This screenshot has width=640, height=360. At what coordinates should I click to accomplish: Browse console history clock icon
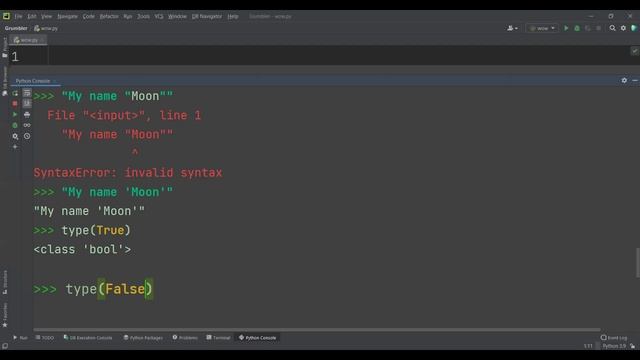point(27,136)
